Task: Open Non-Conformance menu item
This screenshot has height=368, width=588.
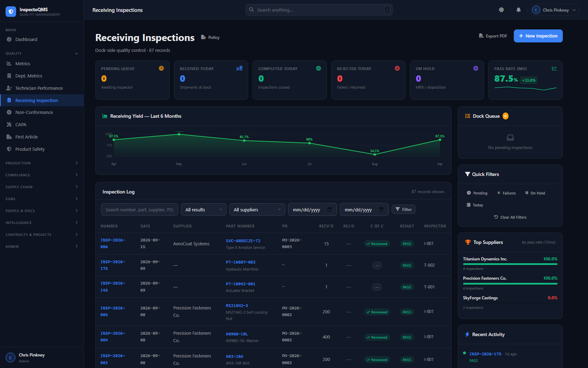Action: (42, 112)
